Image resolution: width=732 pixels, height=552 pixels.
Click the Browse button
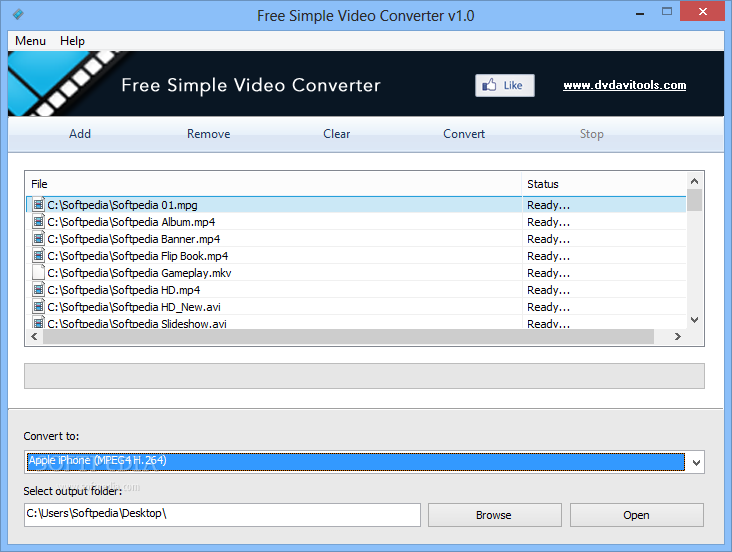tap(494, 515)
